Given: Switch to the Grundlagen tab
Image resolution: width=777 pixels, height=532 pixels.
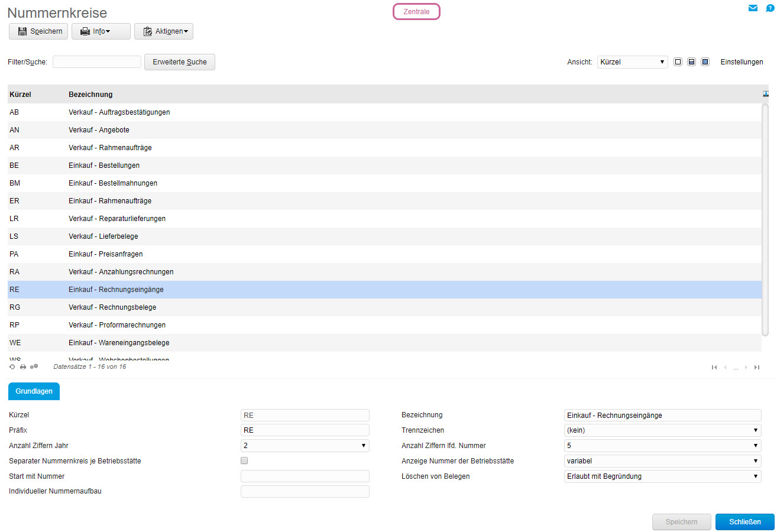Looking at the screenshot, I should (x=34, y=391).
